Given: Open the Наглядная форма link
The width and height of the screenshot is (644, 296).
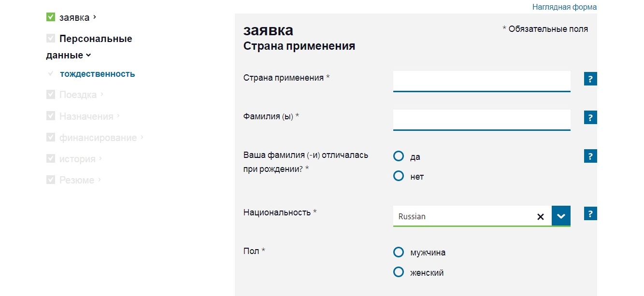Looking at the screenshot, I should coord(564,7).
